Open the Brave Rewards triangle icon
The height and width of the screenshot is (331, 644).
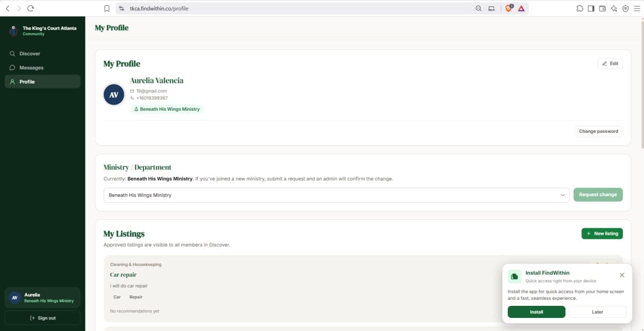click(x=521, y=9)
